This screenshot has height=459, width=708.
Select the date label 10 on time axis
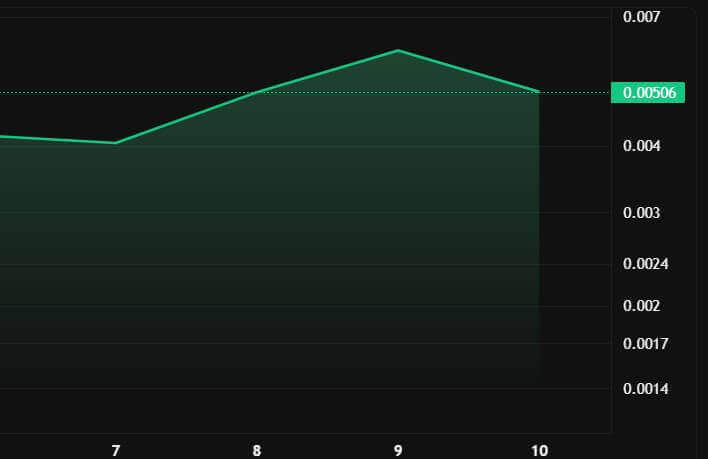coord(540,450)
